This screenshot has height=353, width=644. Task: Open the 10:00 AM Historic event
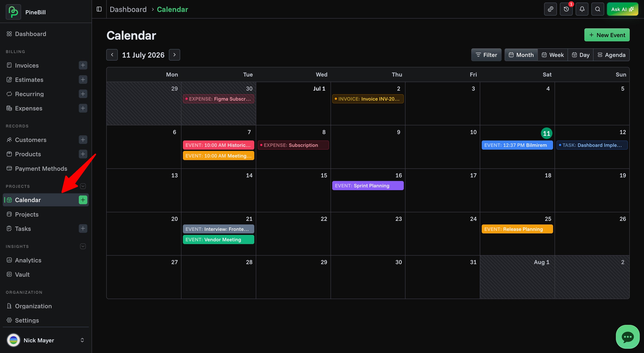coord(218,145)
